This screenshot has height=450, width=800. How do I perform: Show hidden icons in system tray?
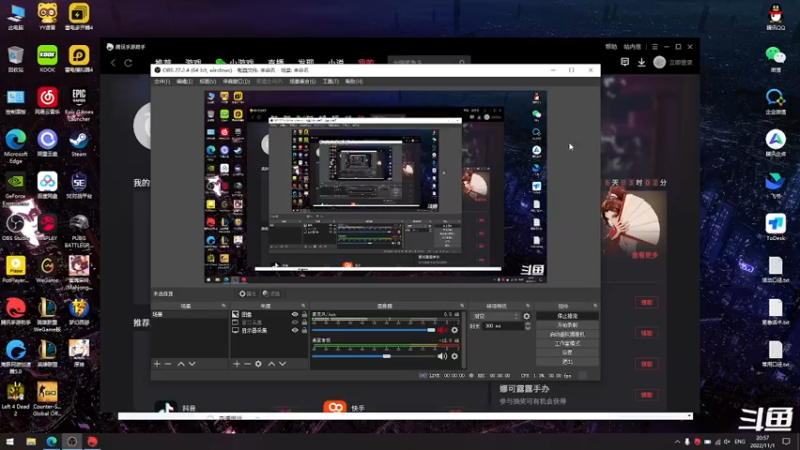click(x=677, y=441)
